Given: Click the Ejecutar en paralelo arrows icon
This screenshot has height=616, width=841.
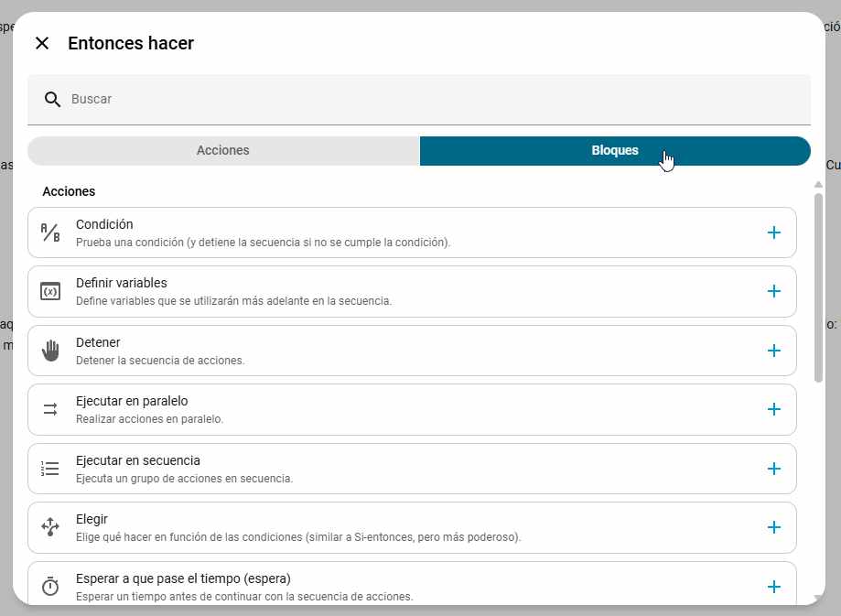Looking at the screenshot, I should pos(50,409).
